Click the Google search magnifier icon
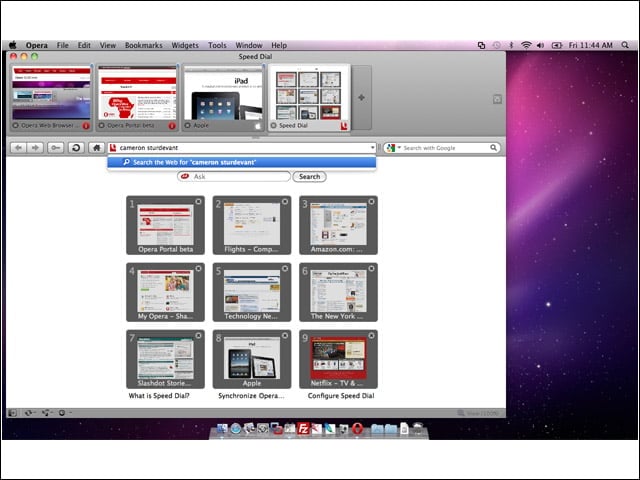Image resolution: width=640 pixels, height=480 pixels. click(493, 148)
